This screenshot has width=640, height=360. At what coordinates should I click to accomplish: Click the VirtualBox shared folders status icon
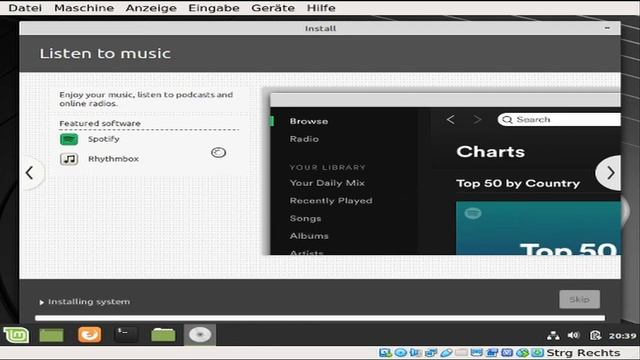pyautogui.click(x=461, y=353)
